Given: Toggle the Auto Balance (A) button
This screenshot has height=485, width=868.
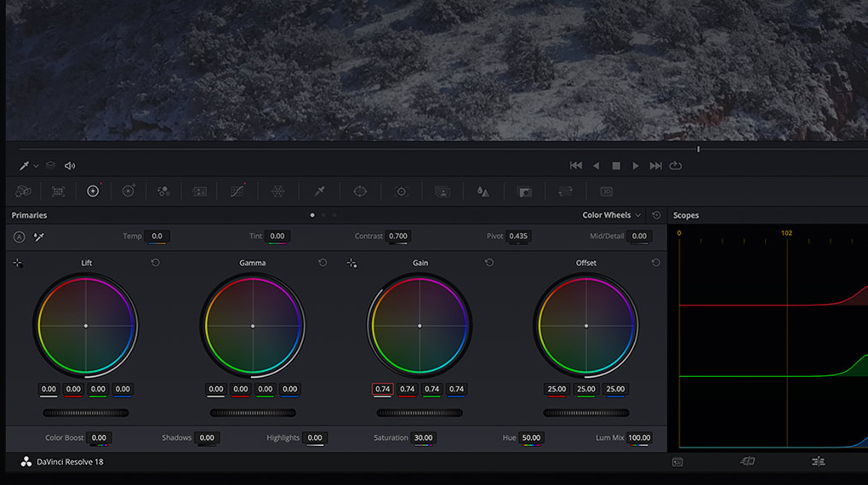Looking at the screenshot, I should (x=19, y=237).
